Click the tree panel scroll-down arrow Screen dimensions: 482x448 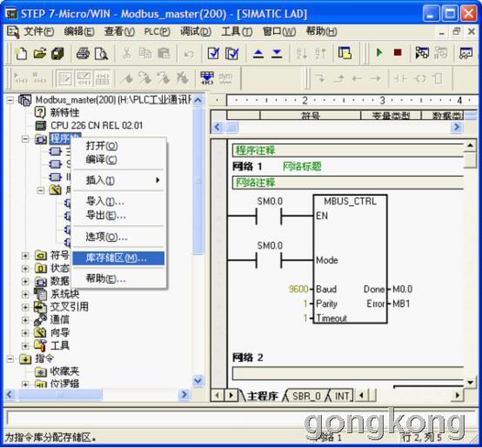click(x=198, y=381)
